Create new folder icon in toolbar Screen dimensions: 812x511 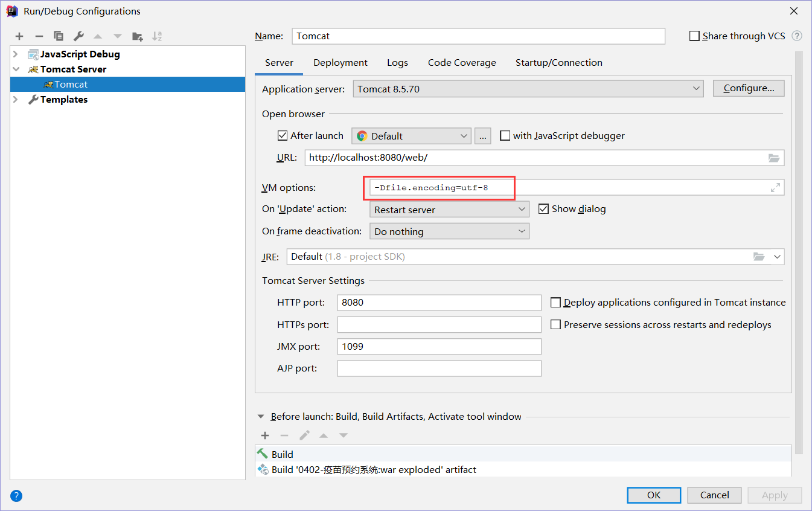tap(138, 36)
